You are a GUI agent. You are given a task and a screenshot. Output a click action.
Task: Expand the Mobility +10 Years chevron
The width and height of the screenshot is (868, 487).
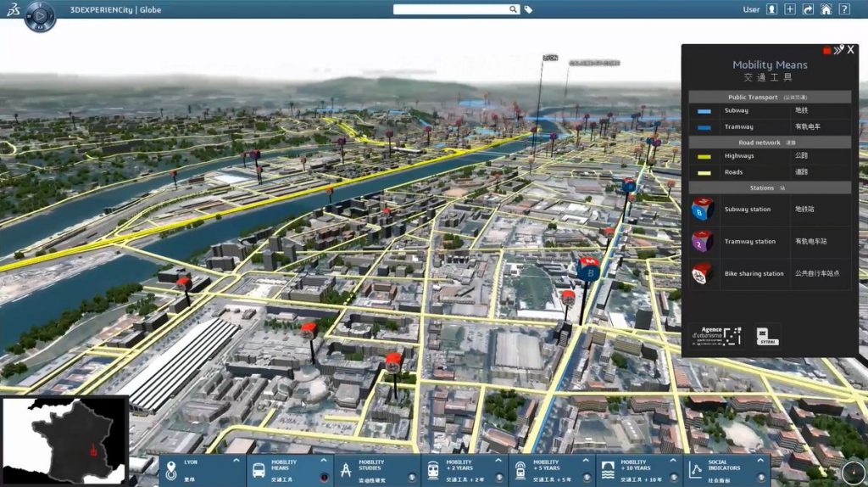click(x=673, y=461)
